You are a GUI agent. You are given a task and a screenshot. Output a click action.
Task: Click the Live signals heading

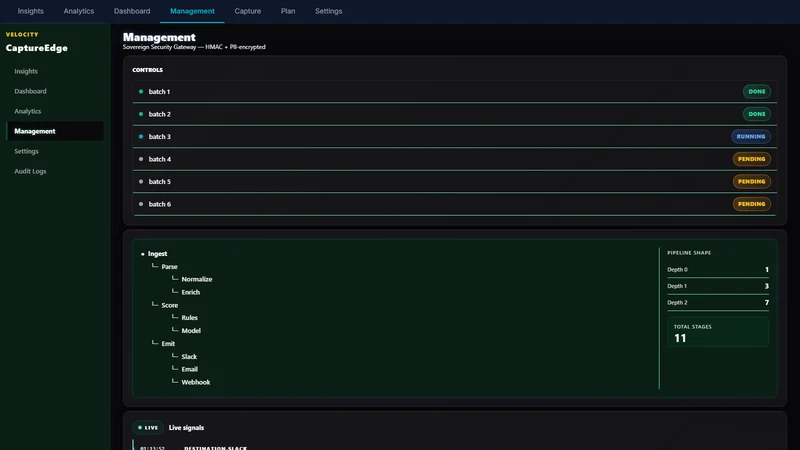(186, 428)
